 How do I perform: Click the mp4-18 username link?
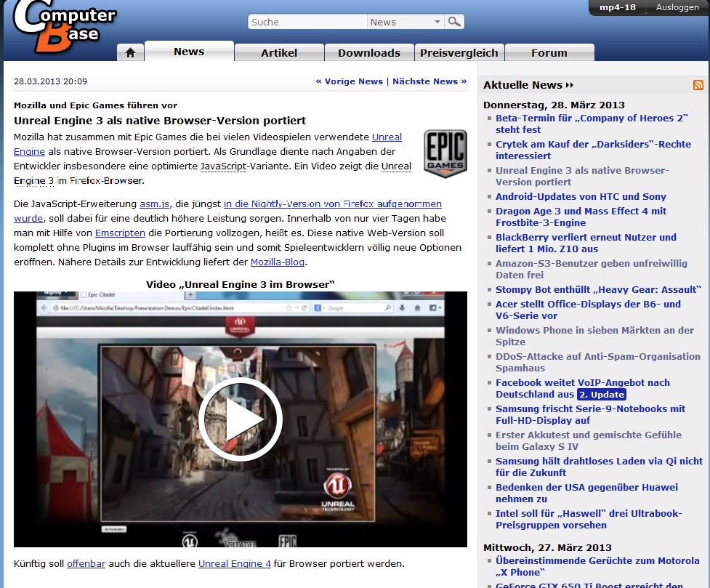[618, 7]
